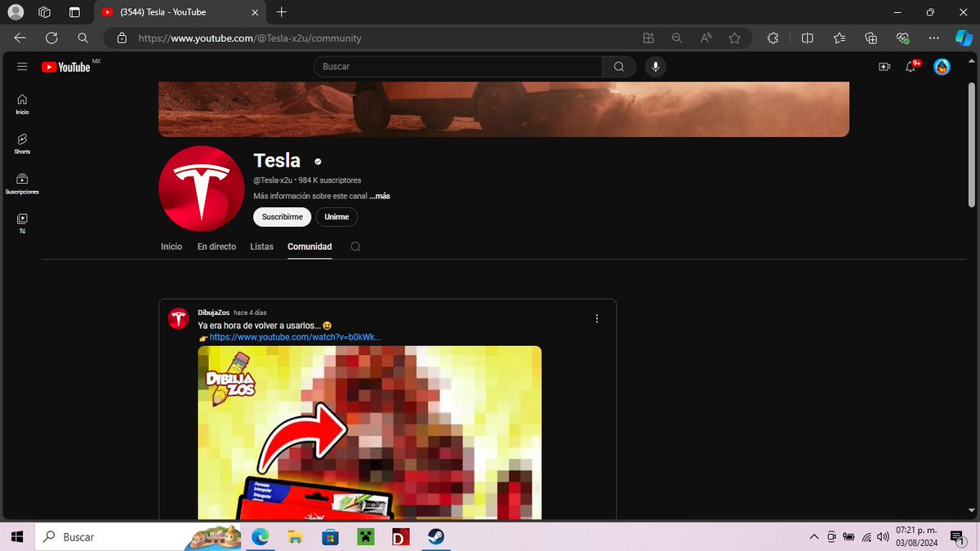Go to the YouTube home logo
980x551 pixels.
tap(66, 67)
